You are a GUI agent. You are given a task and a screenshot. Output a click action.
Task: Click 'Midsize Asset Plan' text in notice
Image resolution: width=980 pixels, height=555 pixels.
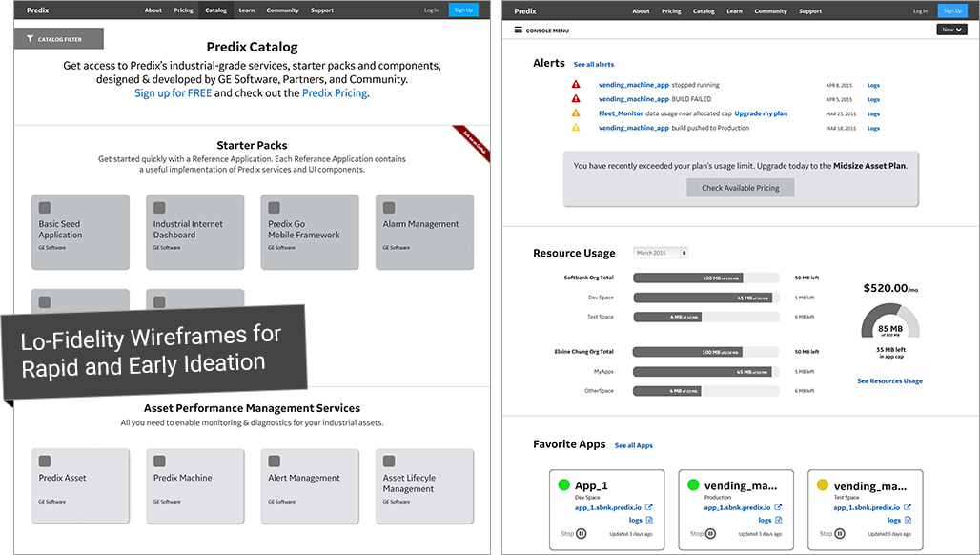(869, 166)
